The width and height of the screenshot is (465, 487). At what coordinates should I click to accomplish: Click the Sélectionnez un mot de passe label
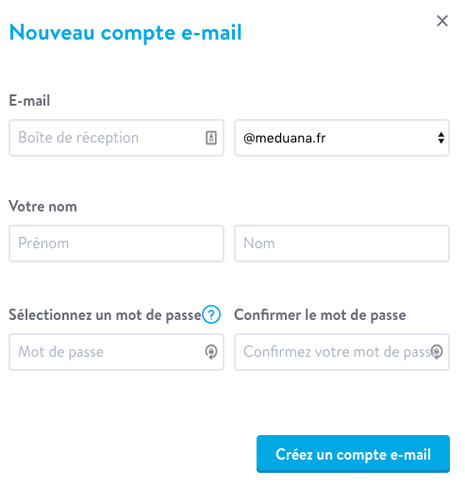[105, 315]
